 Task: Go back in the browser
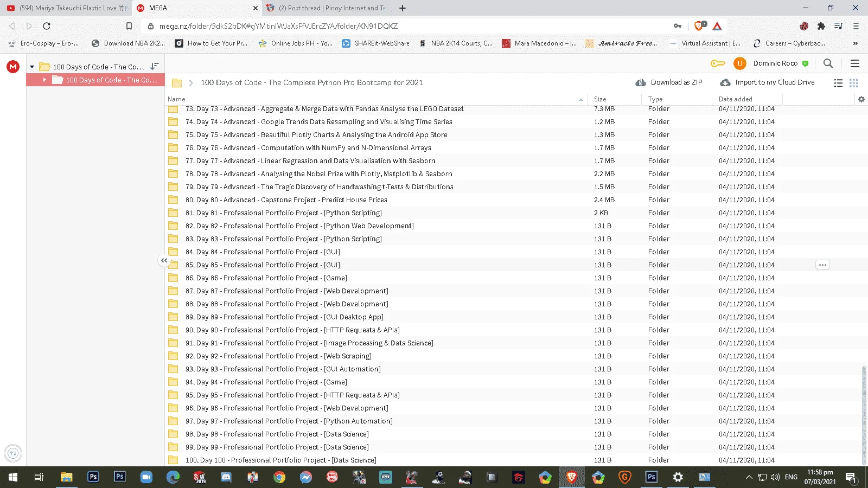coord(12,26)
